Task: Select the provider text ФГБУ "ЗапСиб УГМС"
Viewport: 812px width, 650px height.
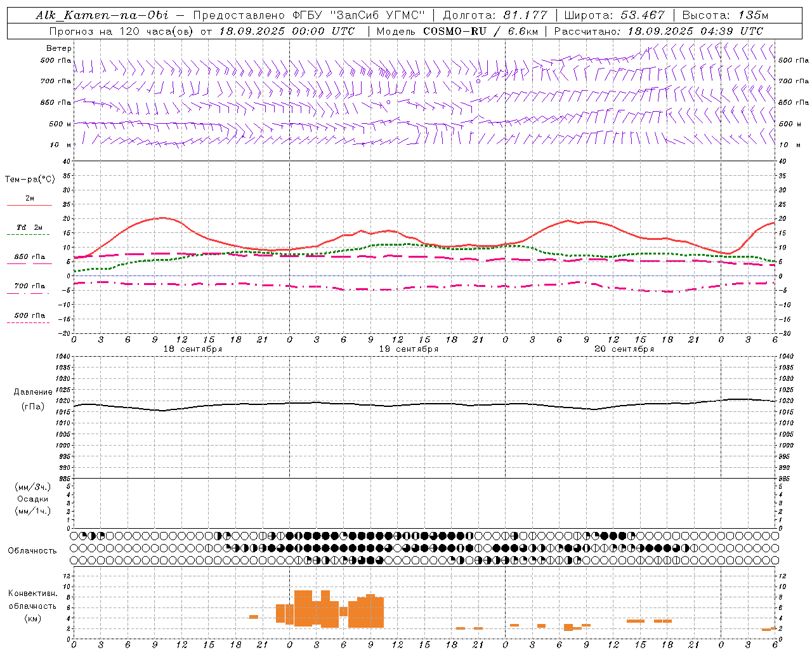Action: click(x=358, y=15)
